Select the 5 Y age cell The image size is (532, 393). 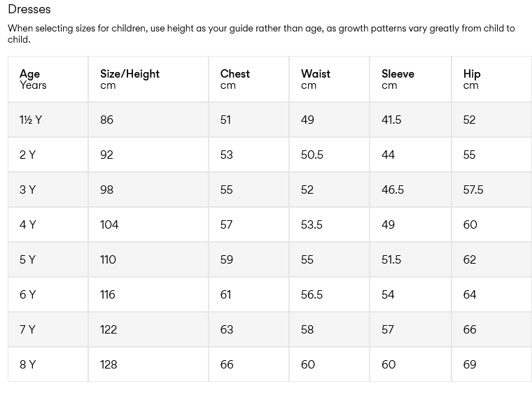pos(27,259)
